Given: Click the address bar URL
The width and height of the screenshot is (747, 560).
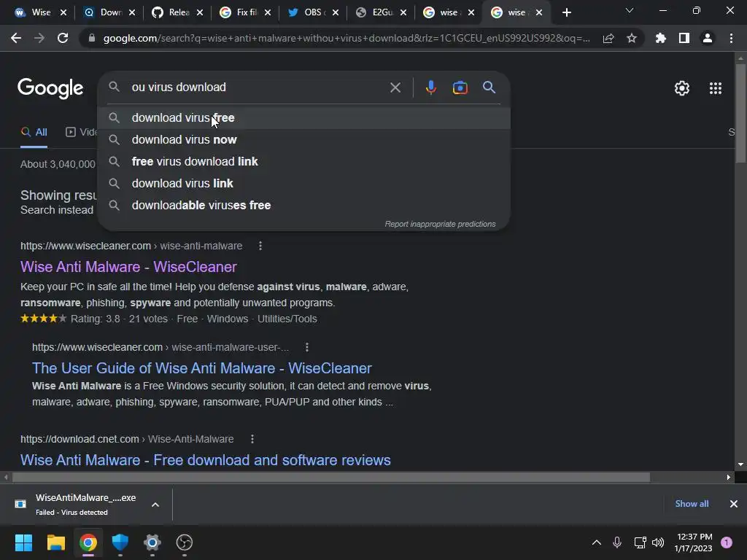Looking at the screenshot, I should click(347, 38).
